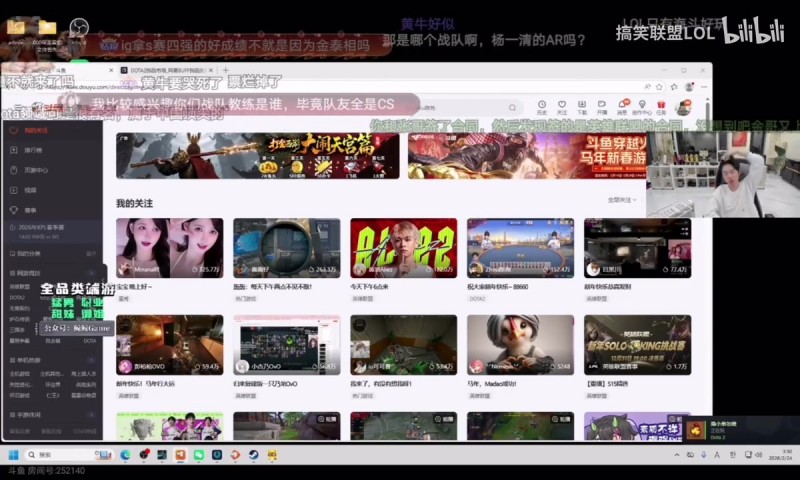Click the browser profile avatar icon

point(689,87)
